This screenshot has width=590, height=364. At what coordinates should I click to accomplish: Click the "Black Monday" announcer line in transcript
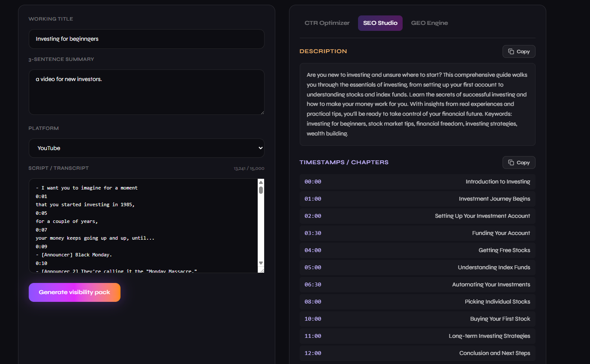74,255
